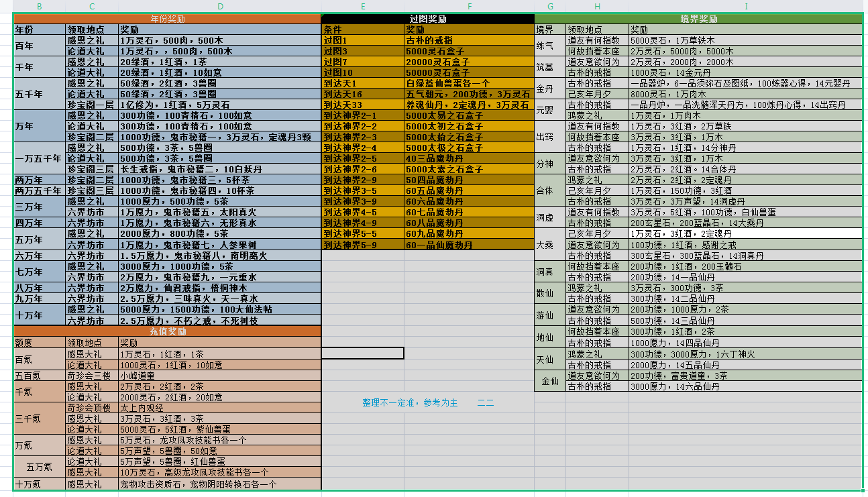Screen dimensions: 868x497
Task: Click the 太上内观经 reward cell
Action: tap(220, 407)
